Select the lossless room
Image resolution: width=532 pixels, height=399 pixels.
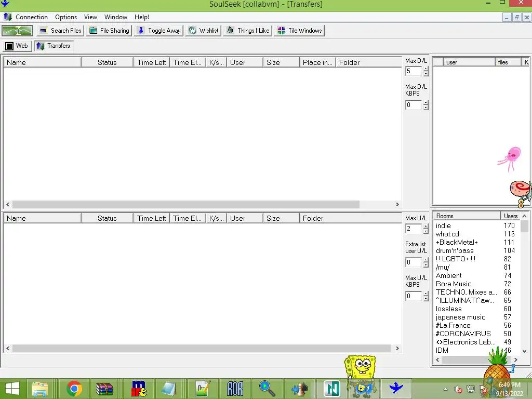click(448, 309)
